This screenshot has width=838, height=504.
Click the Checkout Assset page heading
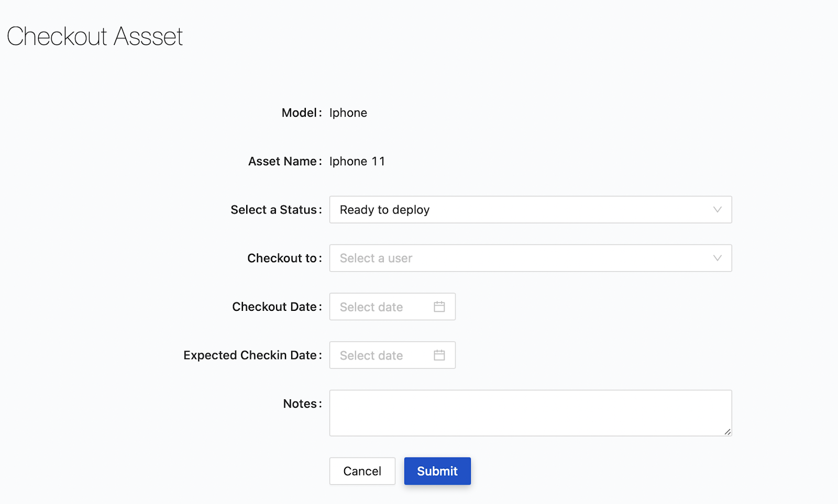pyautogui.click(x=95, y=37)
